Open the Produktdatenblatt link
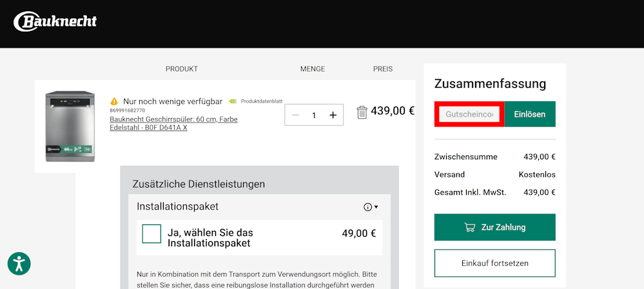Viewport: 644px width, 289px height. [262, 101]
